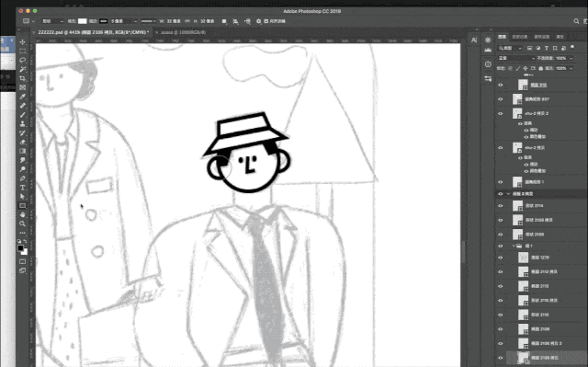Select the Eyedropper tool
The width and height of the screenshot is (588, 367).
tap(22, 97)
